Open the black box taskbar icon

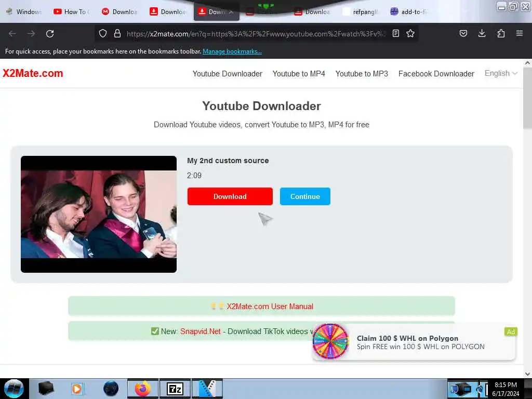point(46,389)
